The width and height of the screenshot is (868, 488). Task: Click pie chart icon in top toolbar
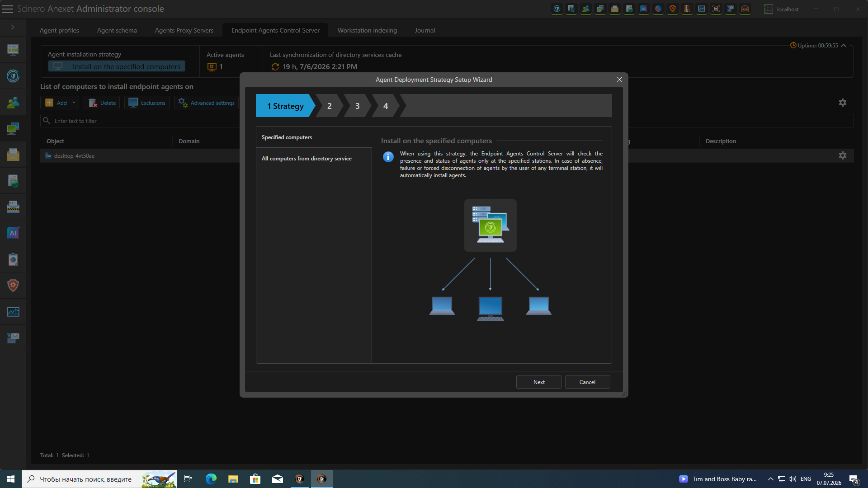658,9
